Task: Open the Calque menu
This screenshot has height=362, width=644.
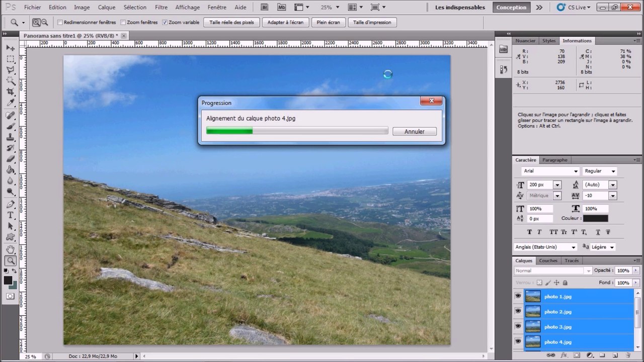Action: tap(107, 8)
